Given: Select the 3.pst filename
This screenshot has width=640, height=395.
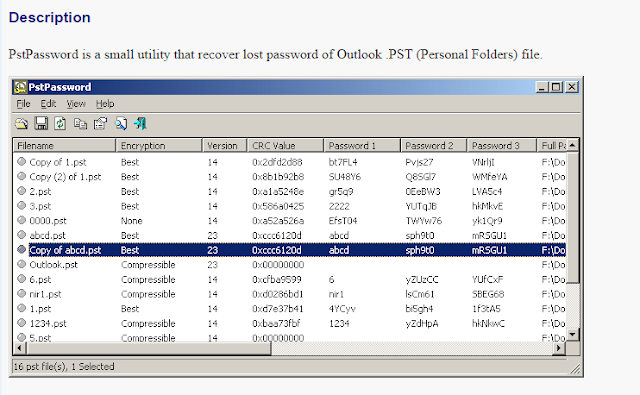Looking at the screenshot, I should pos(40,206).
